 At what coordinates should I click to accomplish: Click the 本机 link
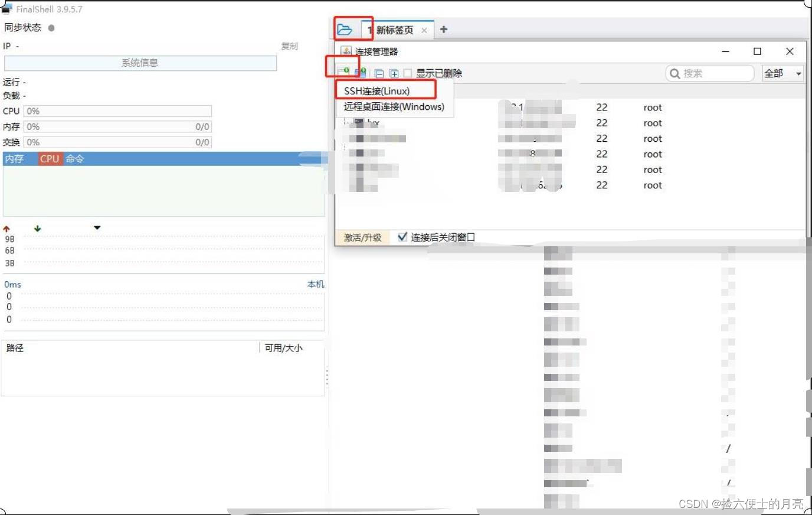click(316, 284)
